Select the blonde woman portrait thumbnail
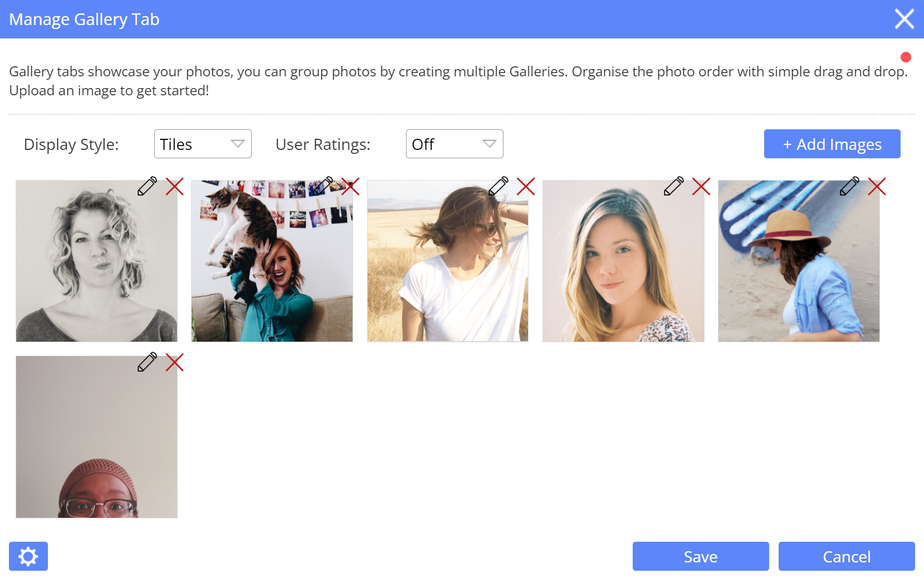The height and width of the screenshot is (578, 924). [x=623, y=268]
